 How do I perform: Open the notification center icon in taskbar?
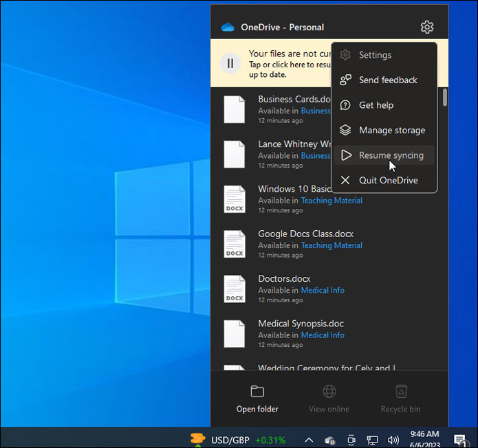coord(459,440)
